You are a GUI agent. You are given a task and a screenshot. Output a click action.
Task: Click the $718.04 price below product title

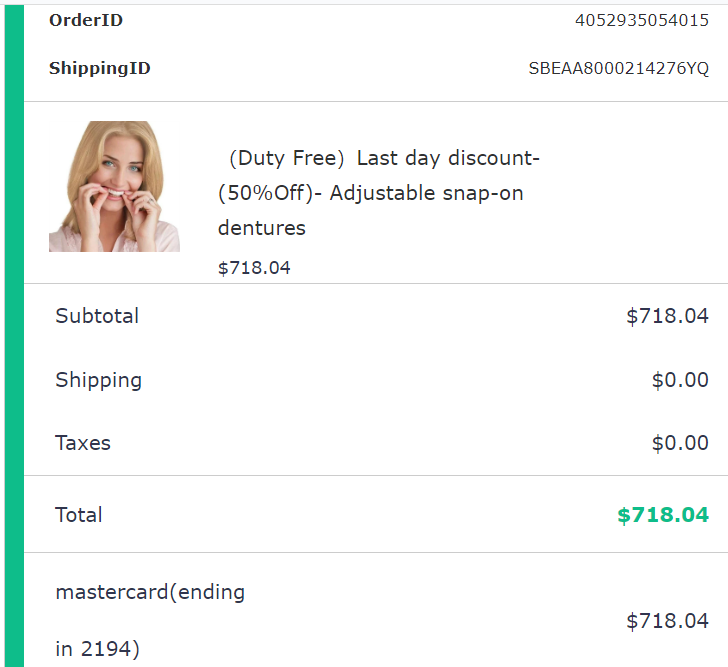[254, 268]
